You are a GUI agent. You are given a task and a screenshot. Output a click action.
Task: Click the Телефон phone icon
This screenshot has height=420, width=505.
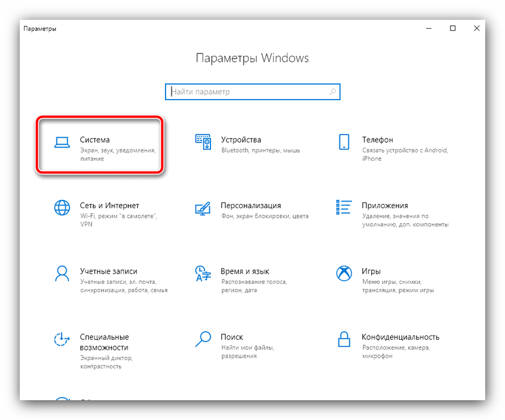tap(344, 142)
